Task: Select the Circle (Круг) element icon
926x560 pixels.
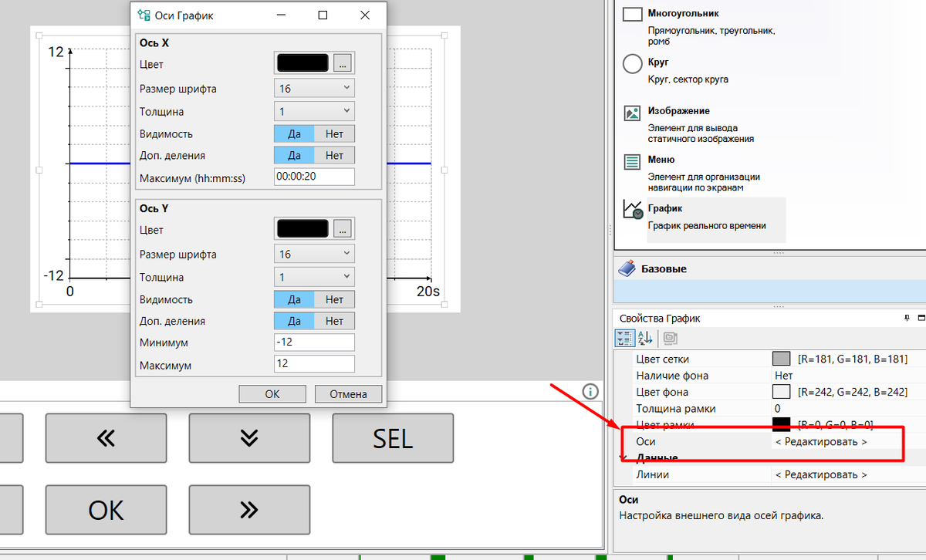Action: tap(633, 63)
